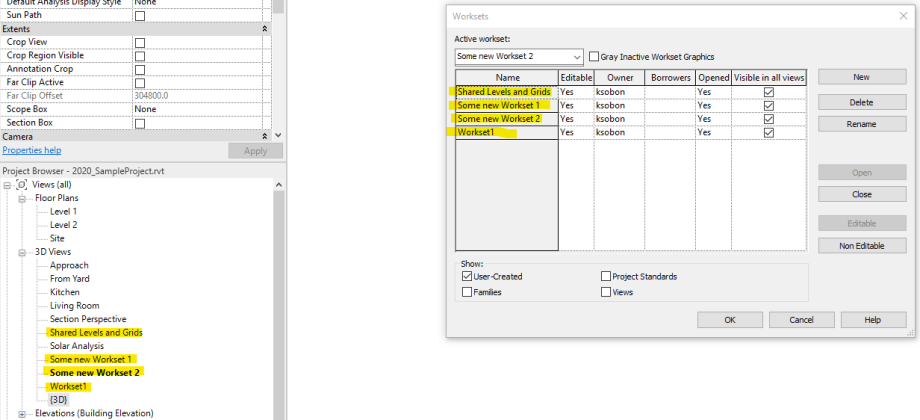
Task: Expand Elevations (Building Elevation) node
Action: click(x=22, y=414)
